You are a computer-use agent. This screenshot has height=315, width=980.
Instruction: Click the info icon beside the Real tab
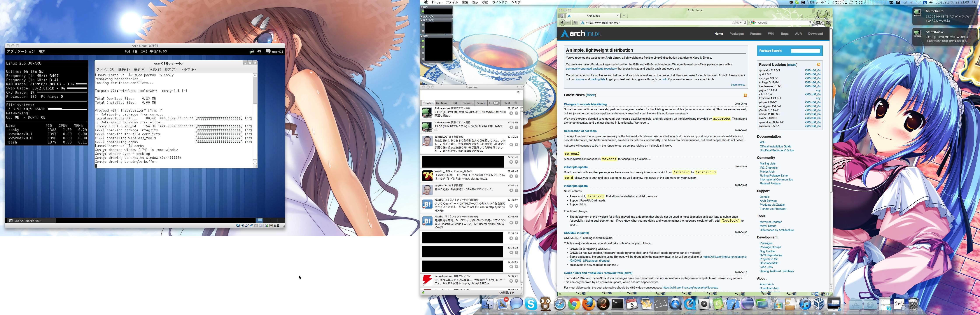coord(516,103)
